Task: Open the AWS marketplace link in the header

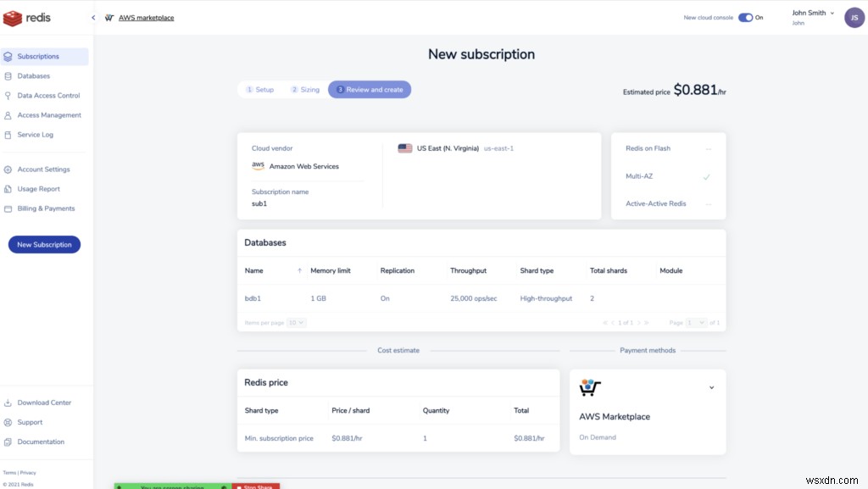Action: point(146,17)
